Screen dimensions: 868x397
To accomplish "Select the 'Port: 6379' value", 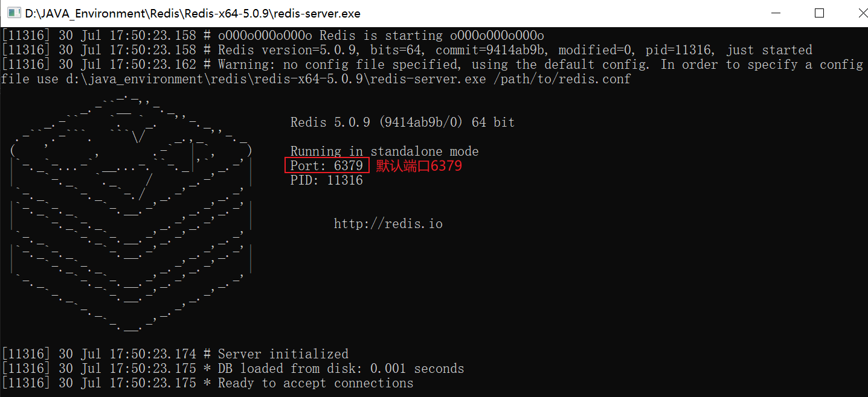I will (327, 166).
